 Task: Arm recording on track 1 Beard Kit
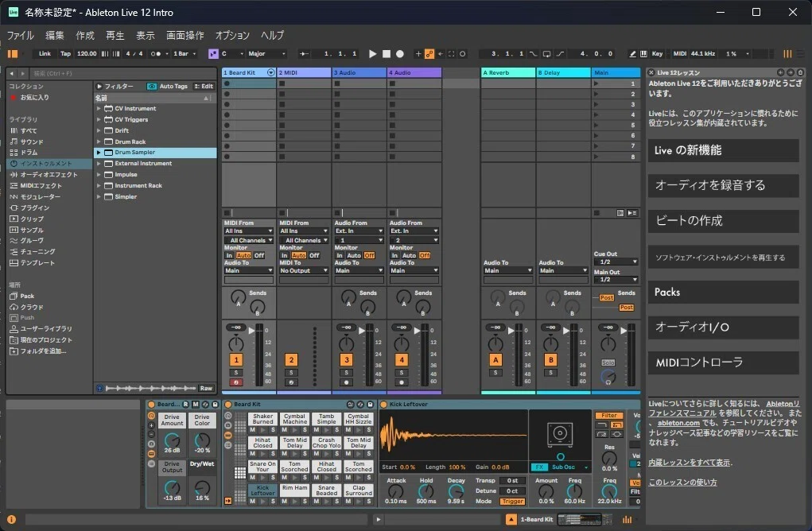236,382
